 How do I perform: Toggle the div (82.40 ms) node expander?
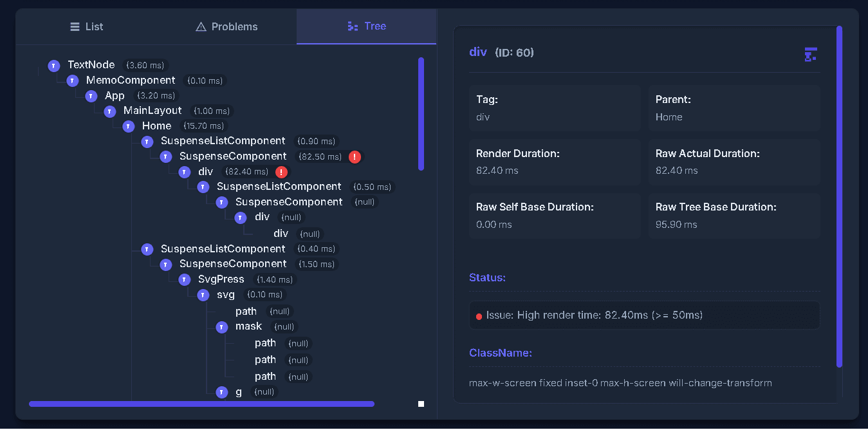(x=185, y=172)
